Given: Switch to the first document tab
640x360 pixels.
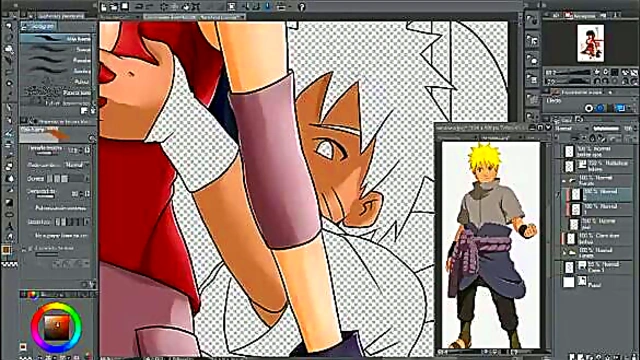Looking at the screenshot, I should (x=120, y=17).
